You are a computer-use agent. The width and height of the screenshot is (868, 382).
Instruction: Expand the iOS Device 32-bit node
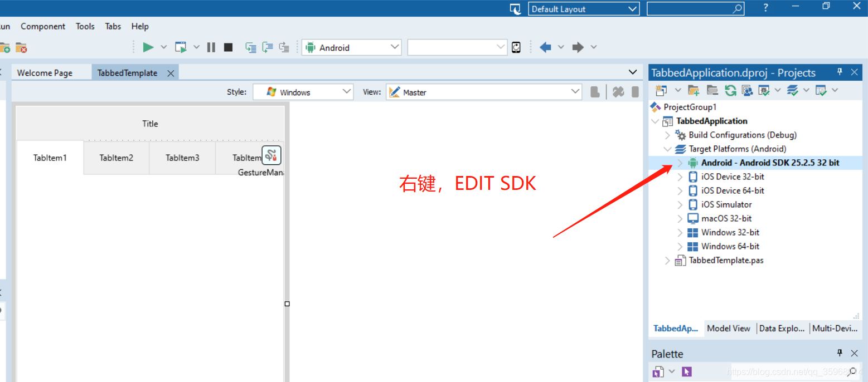pos(680,177)
